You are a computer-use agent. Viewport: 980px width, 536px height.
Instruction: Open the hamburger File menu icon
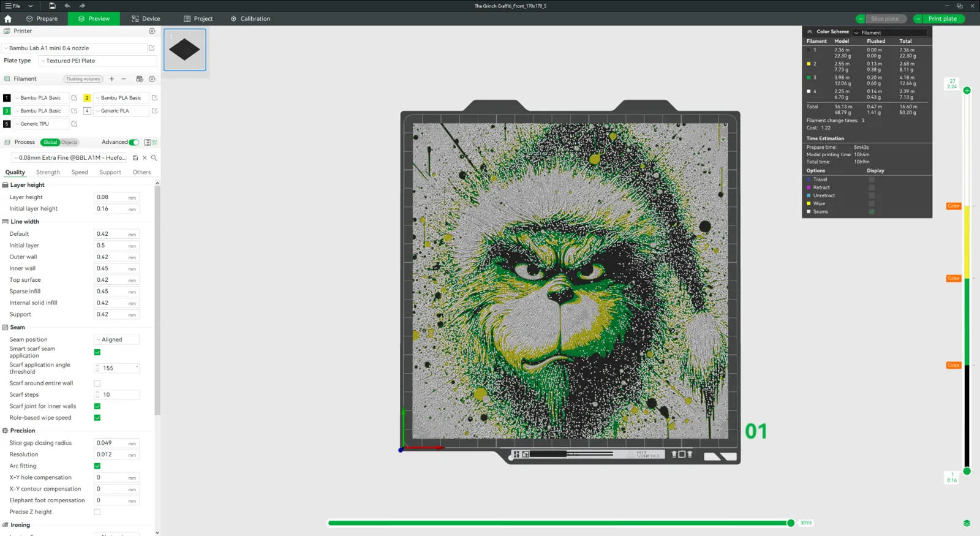pyautogui.click(x=9, y=6)
